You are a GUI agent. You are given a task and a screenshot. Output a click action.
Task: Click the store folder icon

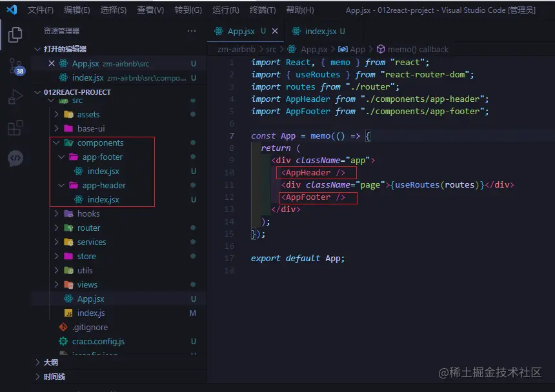tap(68, 256)
